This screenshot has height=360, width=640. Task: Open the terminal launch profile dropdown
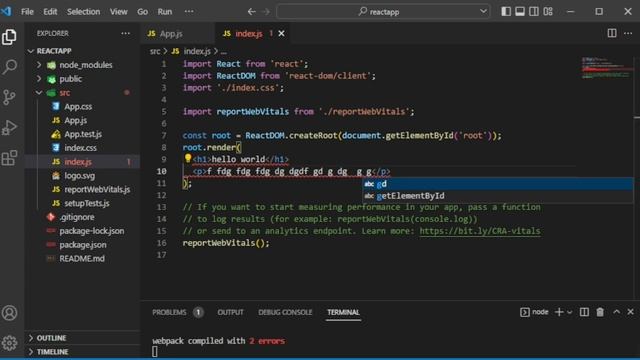point(570,312)
